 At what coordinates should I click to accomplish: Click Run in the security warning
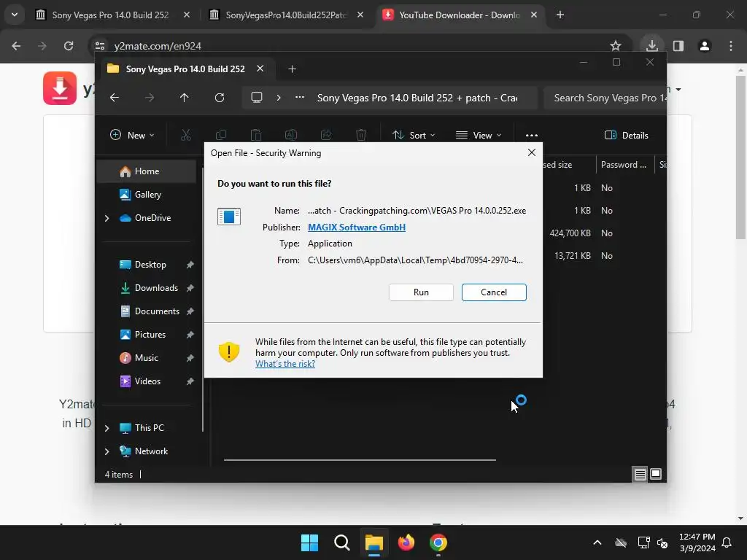(421, 292)
